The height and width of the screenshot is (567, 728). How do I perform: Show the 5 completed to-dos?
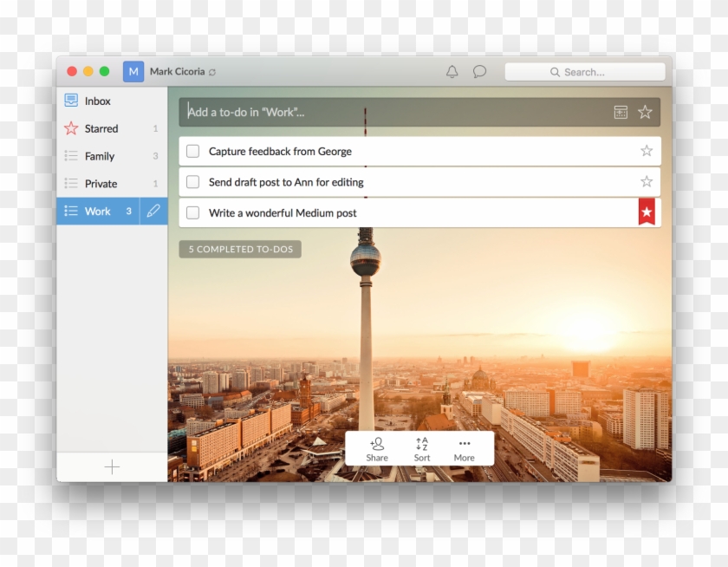[x=239, y=249]
